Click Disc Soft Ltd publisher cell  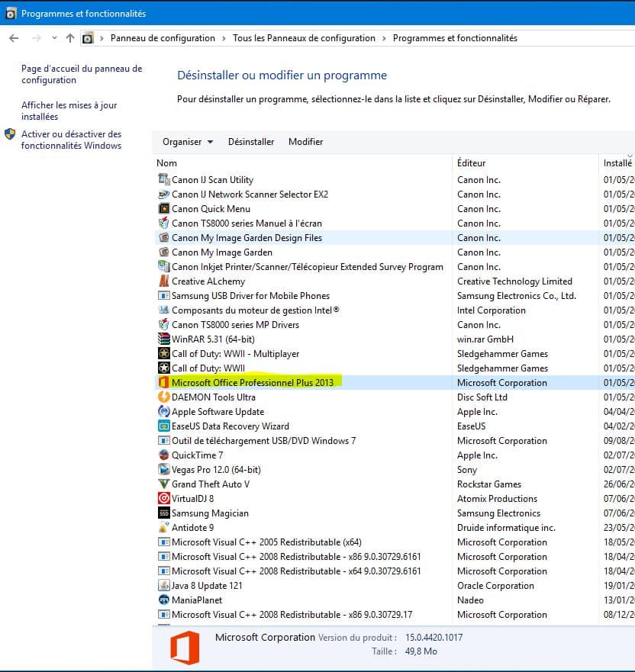tap(482, 397)
